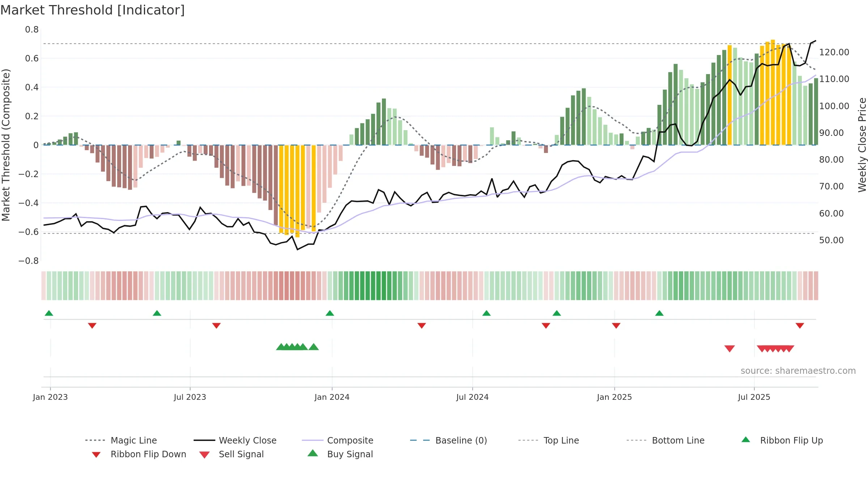Click the 0.8 tick on the left axis
Image resolution: width=868 pixels, height=488 pixels.
pyautogui.click(x=32, y=30)
